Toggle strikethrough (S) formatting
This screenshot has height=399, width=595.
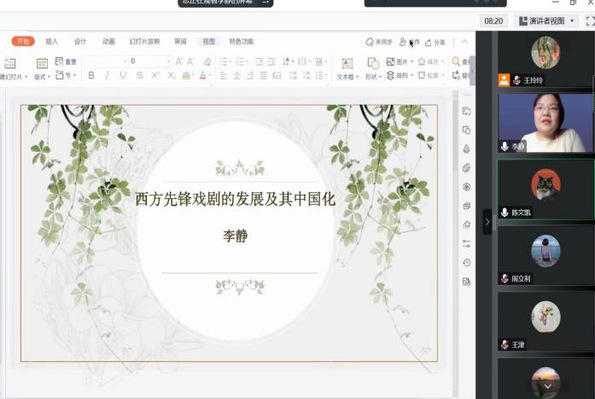(139, 76)
